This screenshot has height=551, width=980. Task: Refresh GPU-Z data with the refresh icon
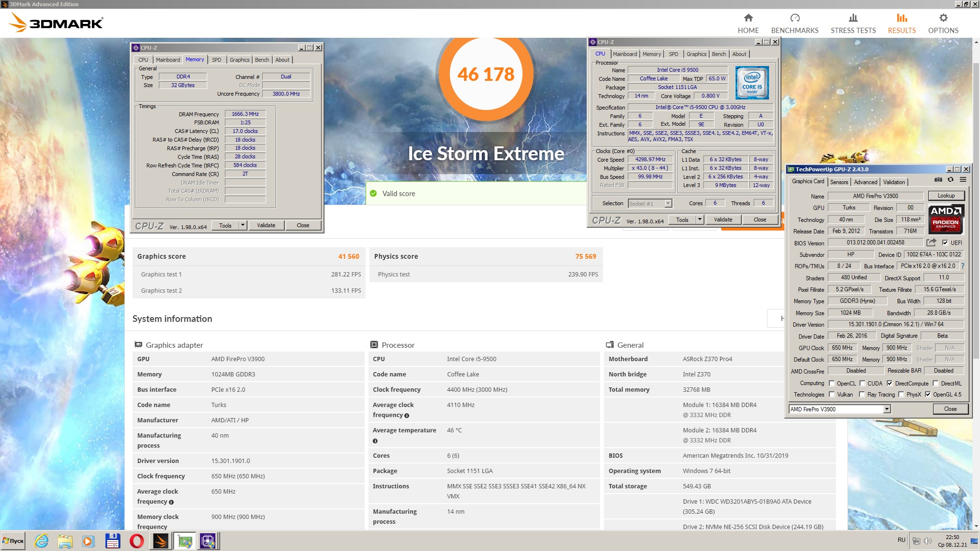click(x=950, y=180)
